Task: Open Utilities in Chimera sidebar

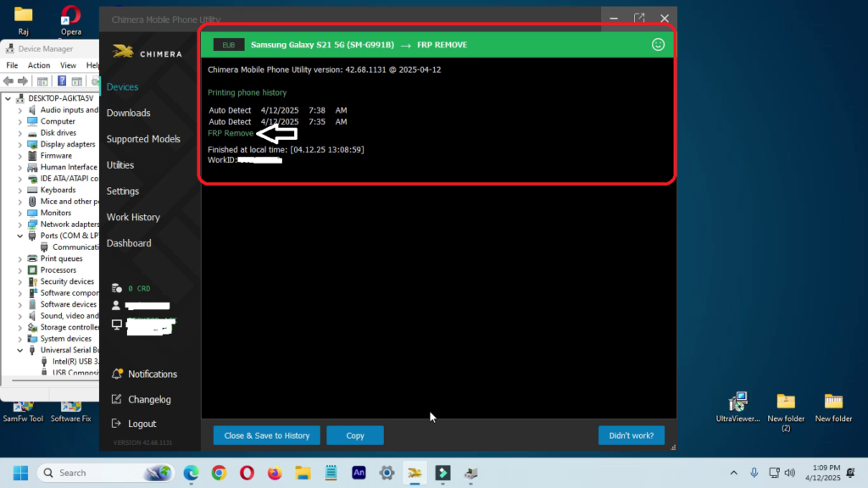Action: pyautogui.click(x=120, y=165)
